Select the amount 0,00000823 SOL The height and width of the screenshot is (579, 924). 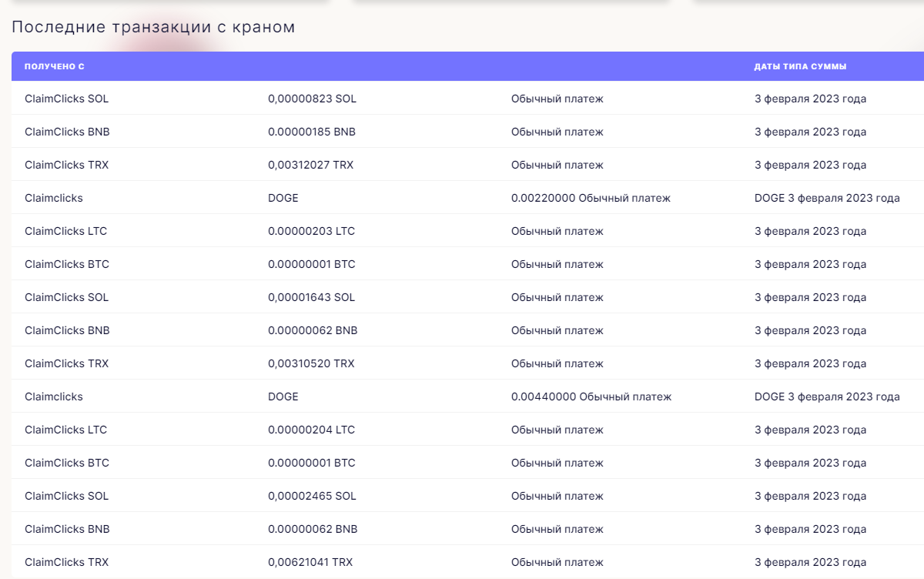312,99
